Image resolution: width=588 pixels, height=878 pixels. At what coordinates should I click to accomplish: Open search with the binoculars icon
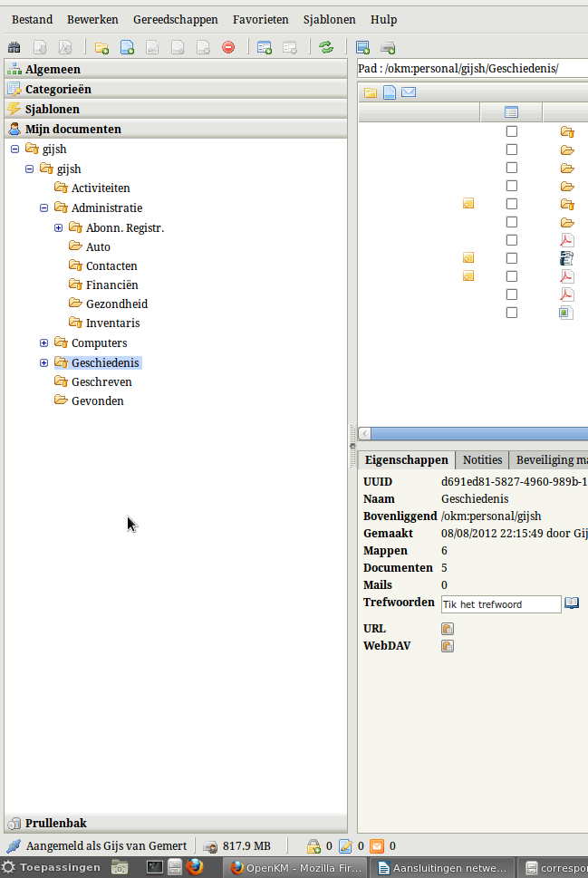click(14, 47)
